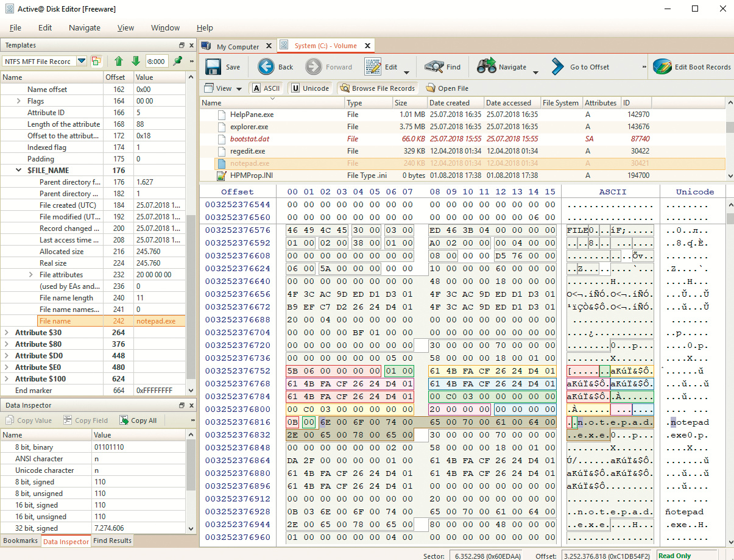Image resolution: width=734 pixels, height=560 pixels.
Task: Click the Go to Offset icon
Action: [x=557, y=67]
